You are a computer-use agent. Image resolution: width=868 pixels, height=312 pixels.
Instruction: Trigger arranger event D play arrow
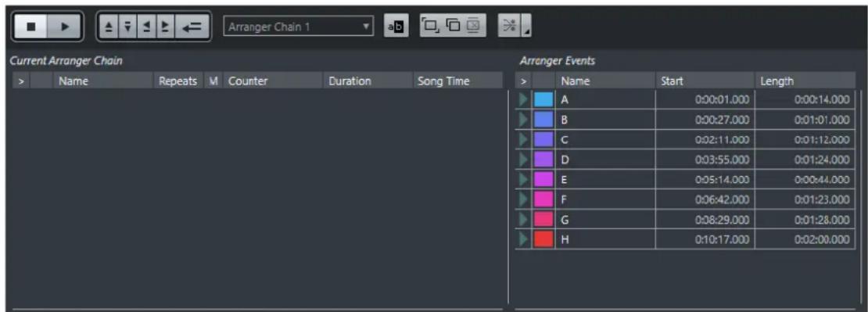tap(523, 160)
